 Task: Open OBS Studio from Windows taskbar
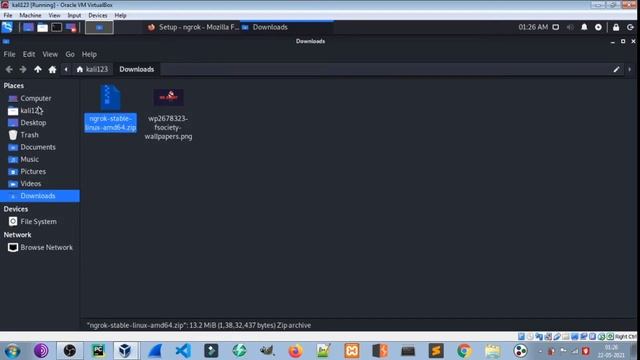coord(70,351)
